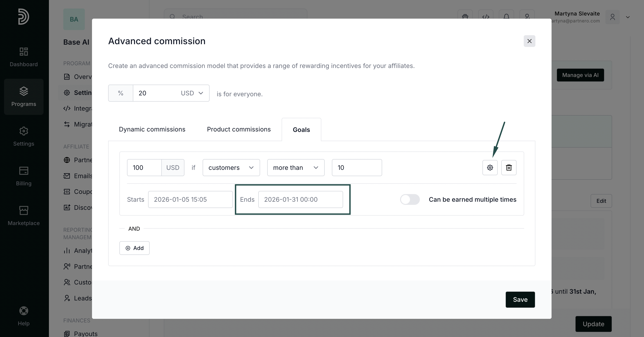Image resolution: width=644 pixels, height=337 pixels.
Task: Open Billing in left sidebar
Action: coord(24,176)
